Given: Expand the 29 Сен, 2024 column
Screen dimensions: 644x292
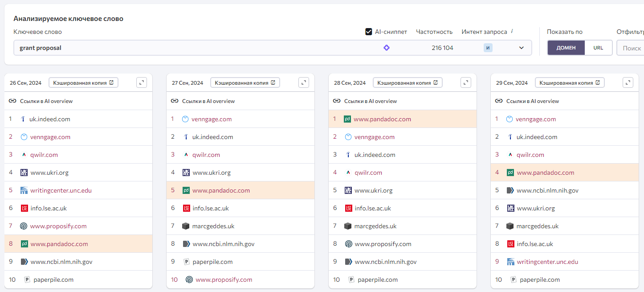Looking at the screenshot, I should (628, 82).
